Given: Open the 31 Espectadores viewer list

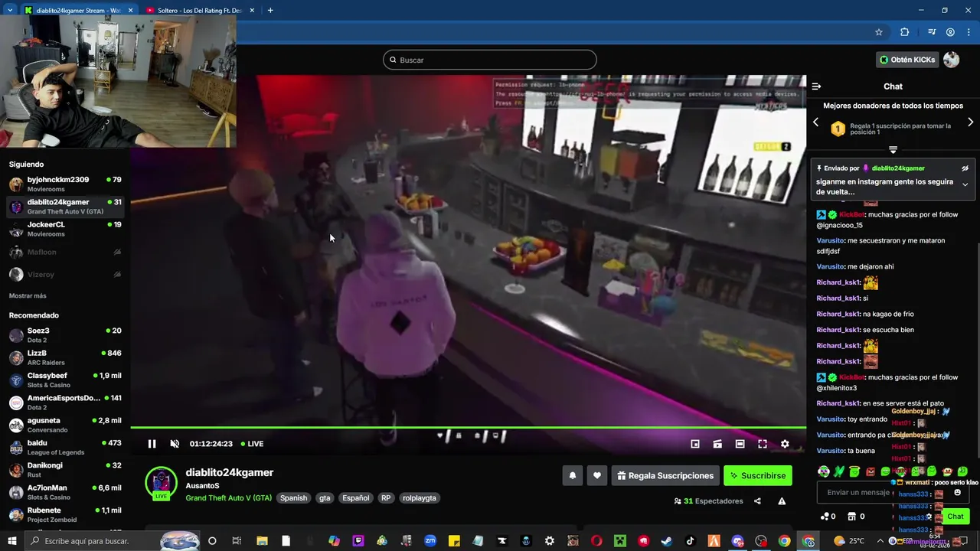Looking at the screenshot, I should (x=708, y=501).
